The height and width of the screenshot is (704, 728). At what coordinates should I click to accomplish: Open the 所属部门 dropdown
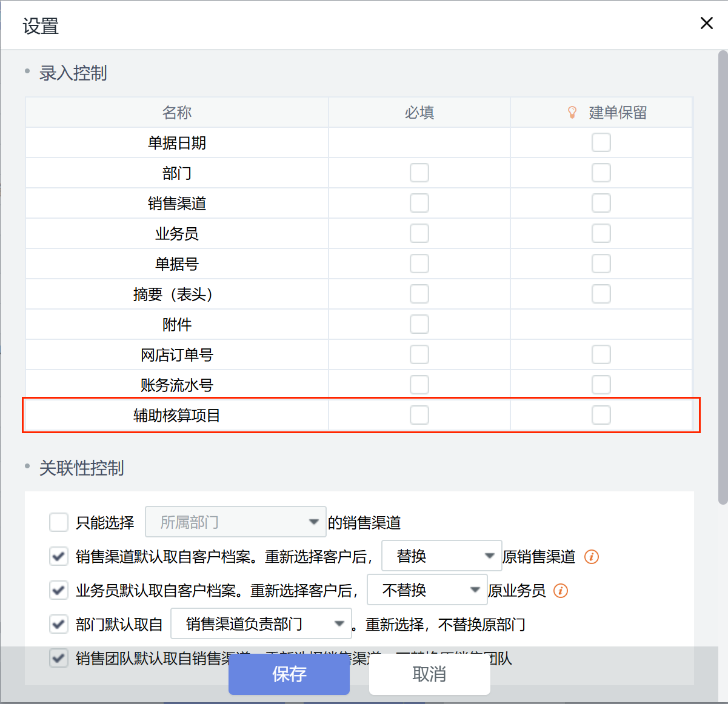coord(235,522)
